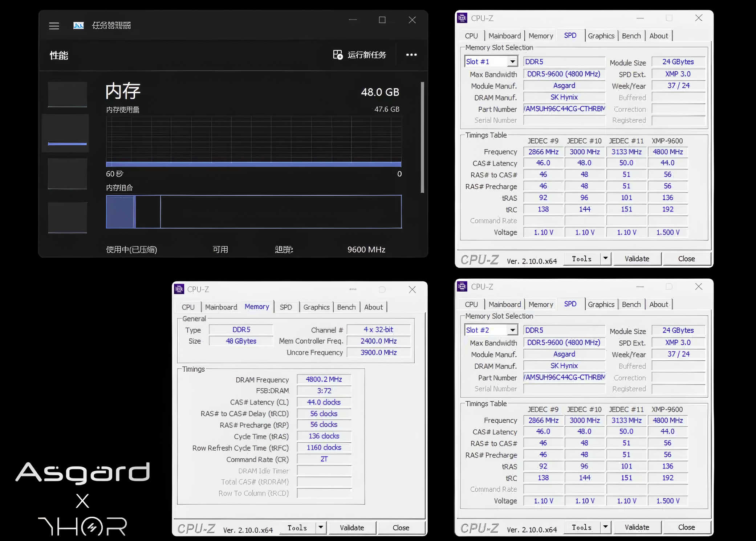
Task: Open Mainboard tab in Memory window
Action: 221,307
